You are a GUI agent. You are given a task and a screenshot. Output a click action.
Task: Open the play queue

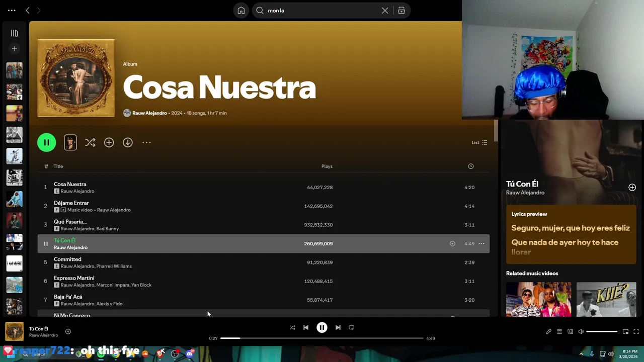tap(559, 331)
